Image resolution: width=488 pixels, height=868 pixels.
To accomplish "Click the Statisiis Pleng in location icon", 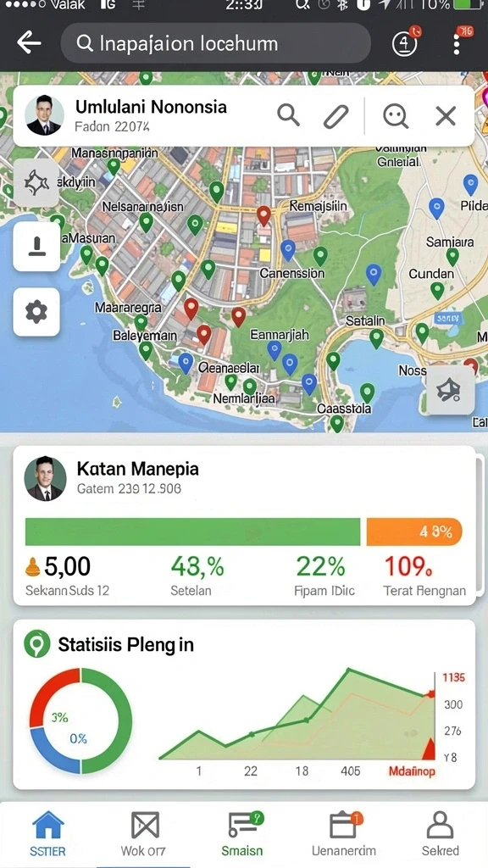I will 37,644.
